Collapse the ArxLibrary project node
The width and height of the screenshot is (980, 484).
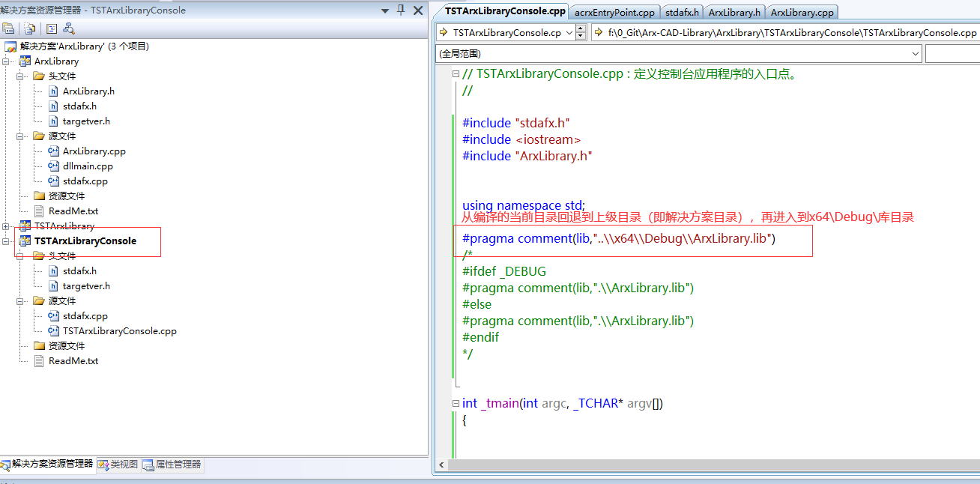tap(4, 61)
